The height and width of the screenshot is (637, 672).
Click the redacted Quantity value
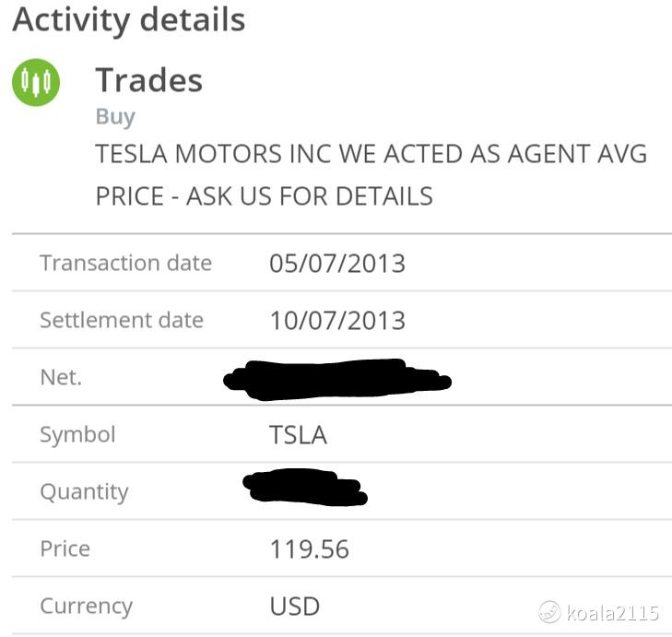[x=305, y=488]
